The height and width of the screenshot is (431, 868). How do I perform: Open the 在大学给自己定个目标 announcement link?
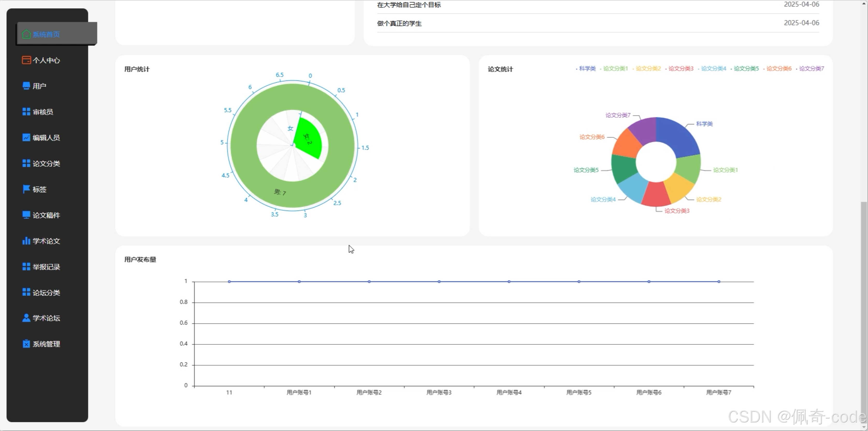click(409, 5)
